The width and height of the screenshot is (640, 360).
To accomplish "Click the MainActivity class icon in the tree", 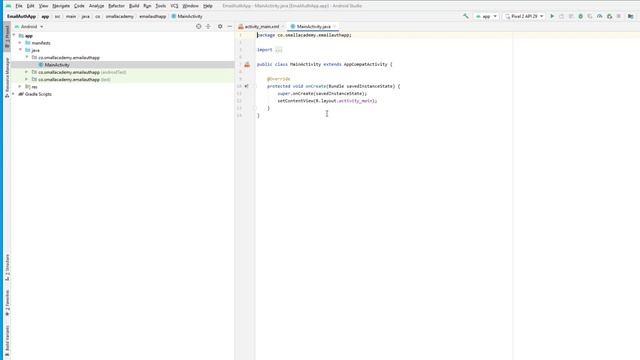I will pyautogui.click(x=41, y=65).
